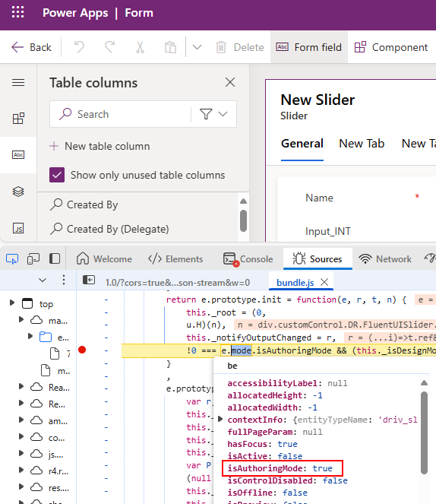436x504 pixels.
Task: Expand the Rea... cloud domain node
Action: point(21,386)
